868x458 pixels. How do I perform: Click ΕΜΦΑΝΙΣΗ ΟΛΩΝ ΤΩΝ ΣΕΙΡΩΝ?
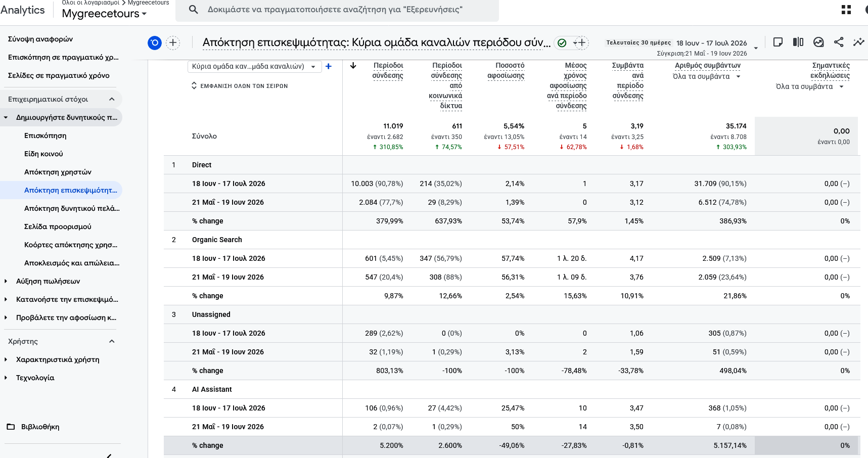click(244, 86)
